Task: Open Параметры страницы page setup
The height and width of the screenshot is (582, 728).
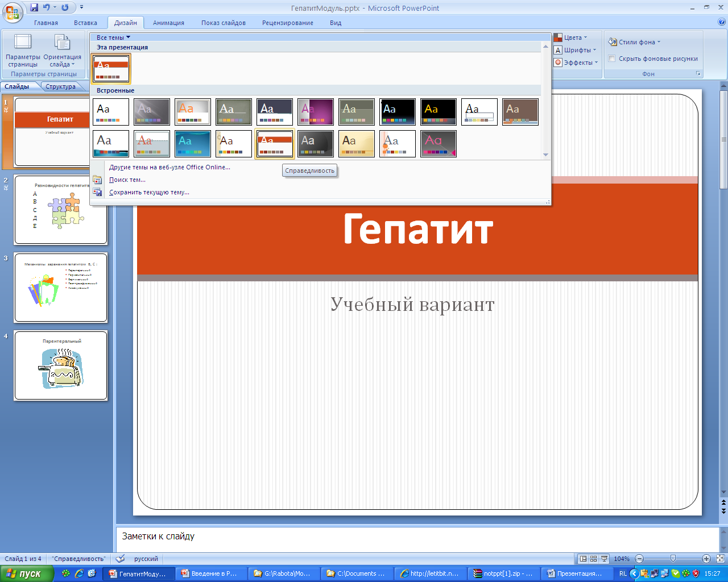Action: (23, 50)
